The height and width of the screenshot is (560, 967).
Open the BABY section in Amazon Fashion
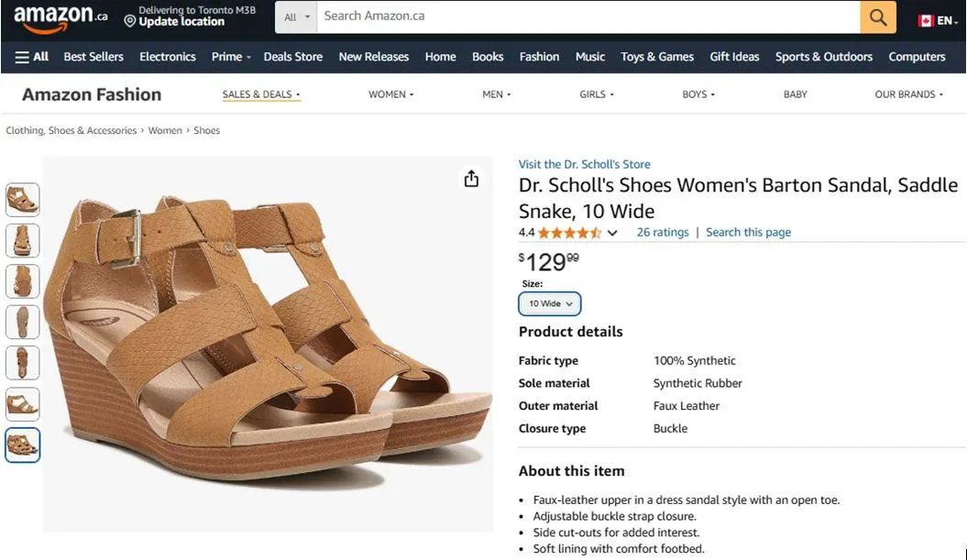pos(795,93)
